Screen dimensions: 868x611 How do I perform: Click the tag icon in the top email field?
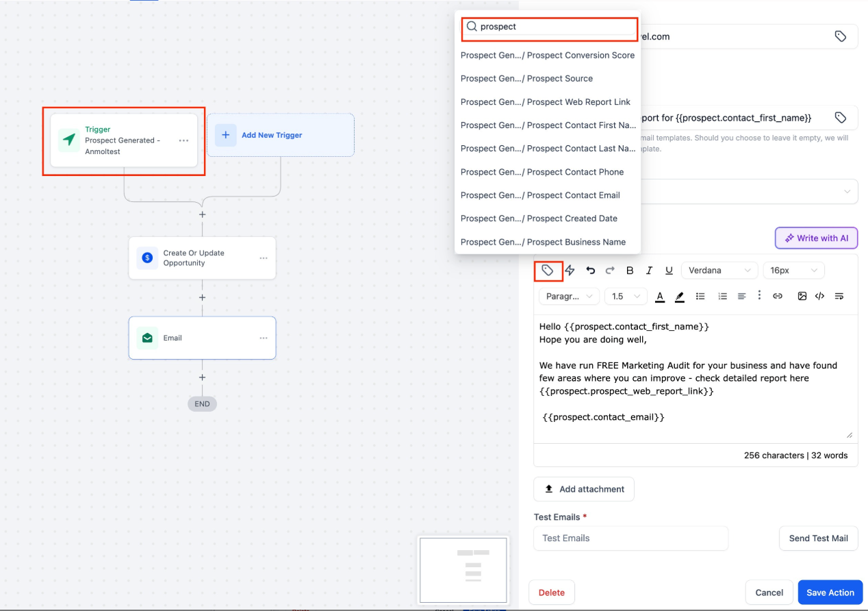click(841, 36)
